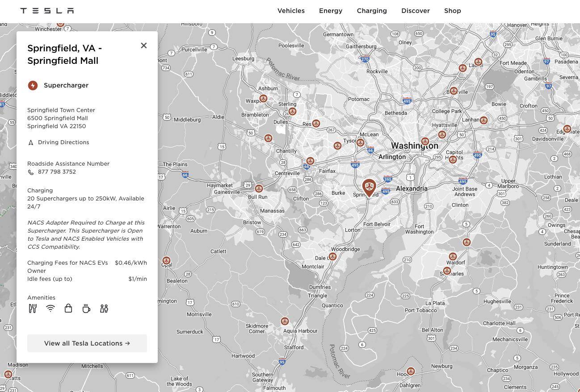Open Driving Directions link
Viewport: 580px width, 392px height.
63,142
